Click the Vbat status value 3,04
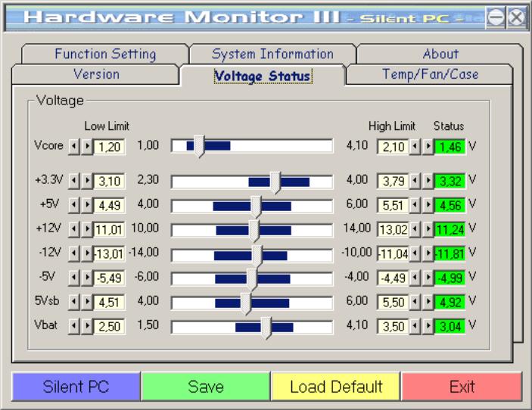This screenshot has height=410, width=532. click(450, 327)
